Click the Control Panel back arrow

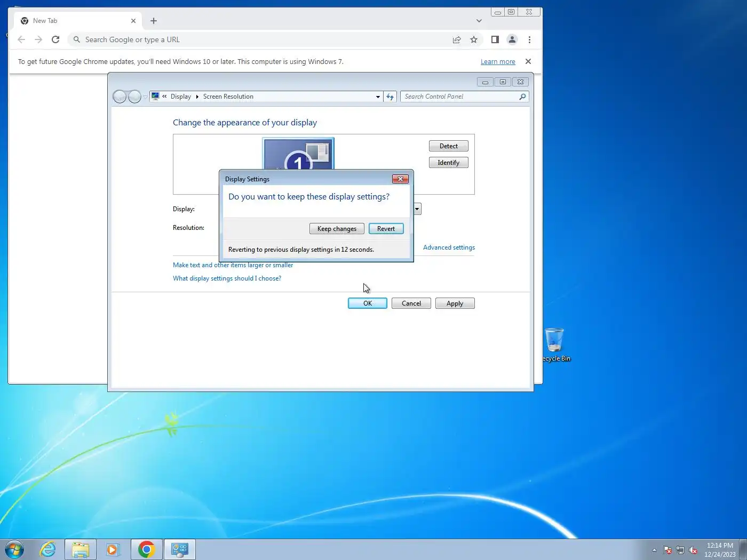point(120,97)
